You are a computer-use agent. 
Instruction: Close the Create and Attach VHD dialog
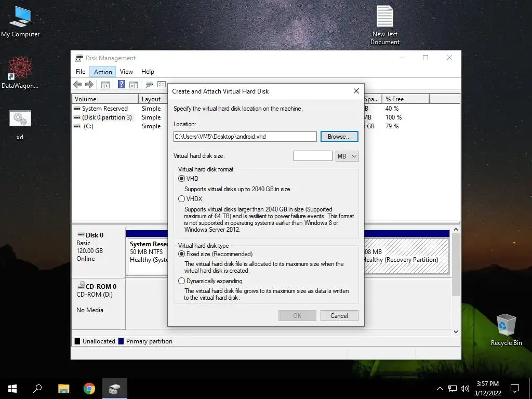pos(356,91)
